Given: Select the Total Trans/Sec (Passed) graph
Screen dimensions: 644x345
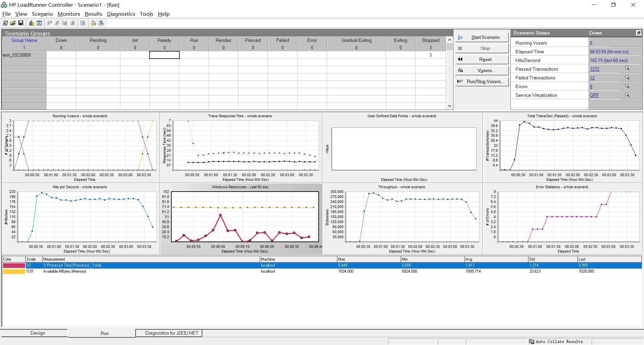Looking at the screenshot, I should click(x=562, y=147).
